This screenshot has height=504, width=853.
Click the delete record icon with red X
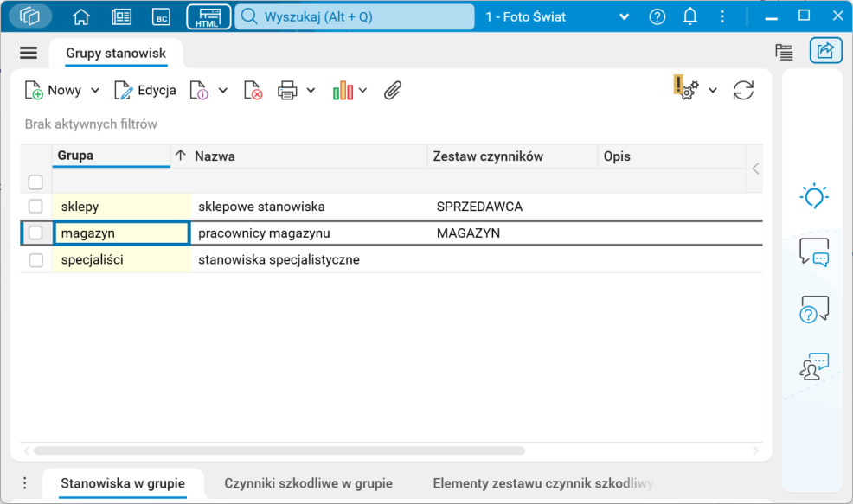coord(253,90)
